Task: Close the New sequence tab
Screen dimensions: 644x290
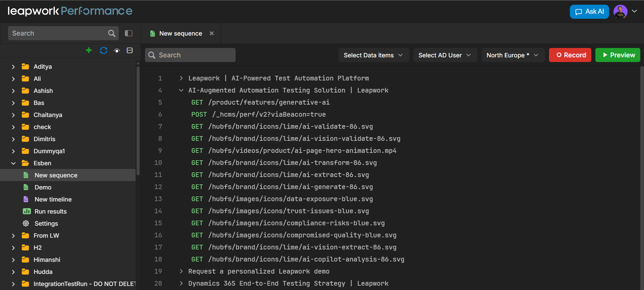Action: point(212,33)
